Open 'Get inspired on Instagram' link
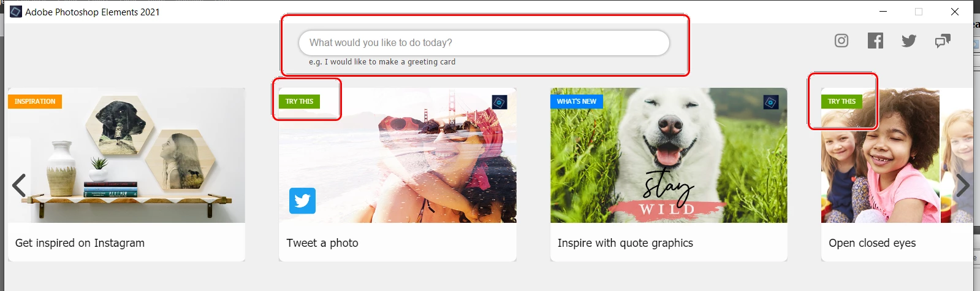980x291 pixels. [x=80, y=243]
